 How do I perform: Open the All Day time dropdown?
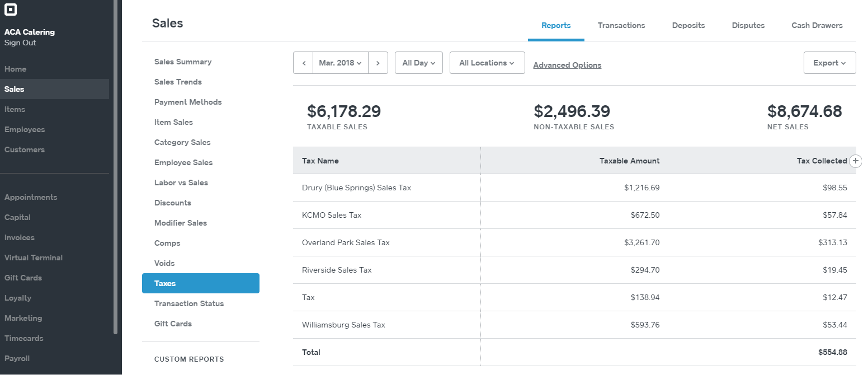point(419,63)
